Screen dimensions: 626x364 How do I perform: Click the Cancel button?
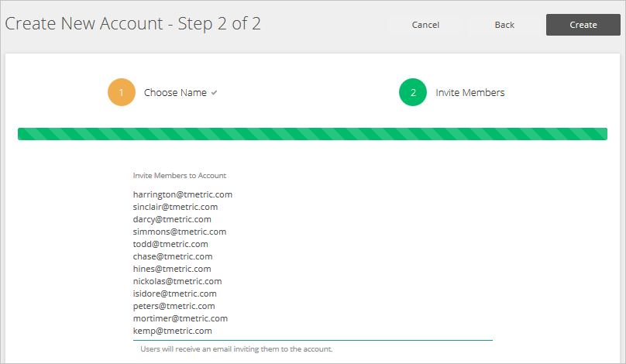click(x=425, y=25)
